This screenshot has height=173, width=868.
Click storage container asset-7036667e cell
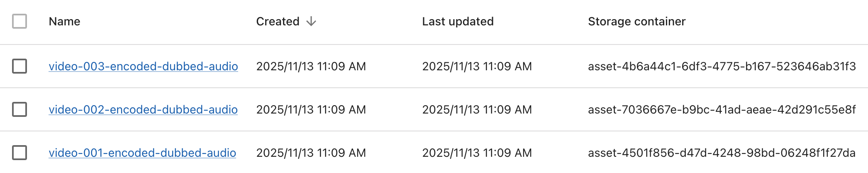pyautogui.click(x=722, y=109)
